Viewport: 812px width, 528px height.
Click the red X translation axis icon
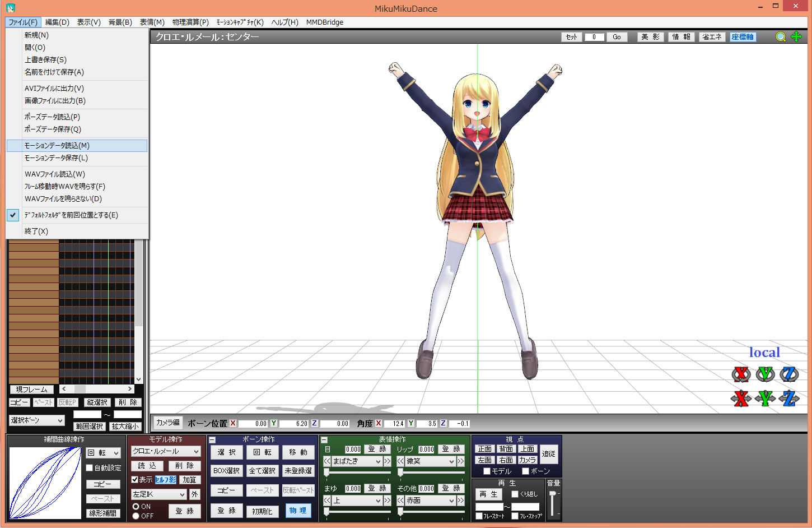(741, 399)
